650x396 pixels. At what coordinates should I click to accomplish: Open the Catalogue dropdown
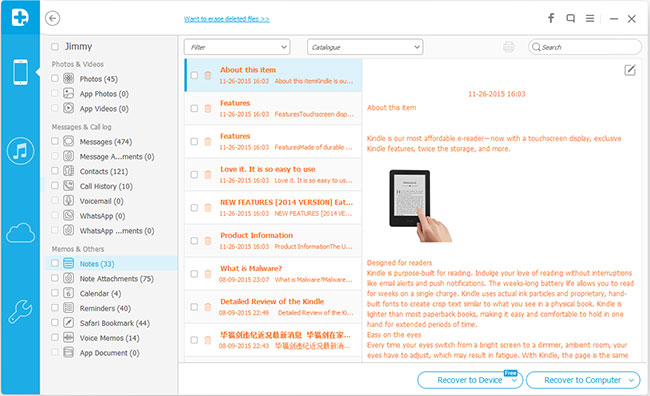[x=365, y=47]
